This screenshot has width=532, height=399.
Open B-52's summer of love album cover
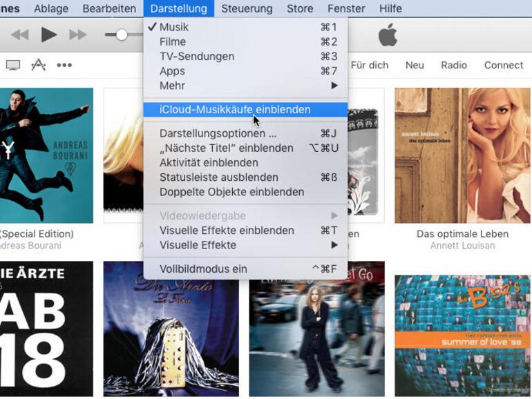pyautogui.click(x=462, y=335)
